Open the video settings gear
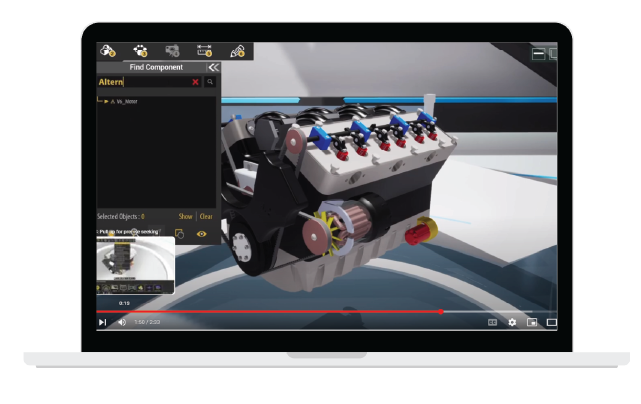The image size is (641, 404). [x=512, y=322]
